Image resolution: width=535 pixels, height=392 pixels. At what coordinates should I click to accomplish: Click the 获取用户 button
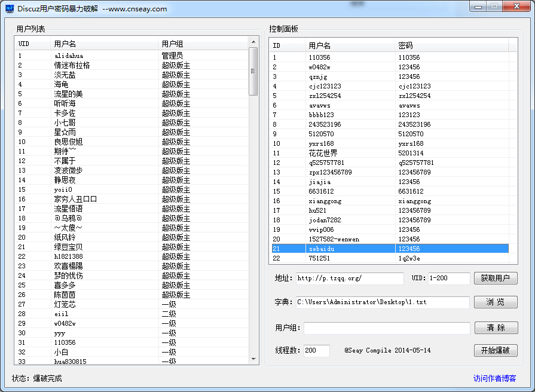point(496,278)
